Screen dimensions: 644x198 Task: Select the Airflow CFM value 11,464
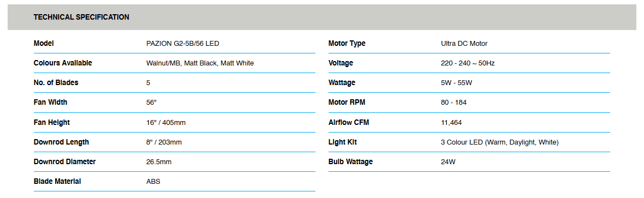click(451, 122)
